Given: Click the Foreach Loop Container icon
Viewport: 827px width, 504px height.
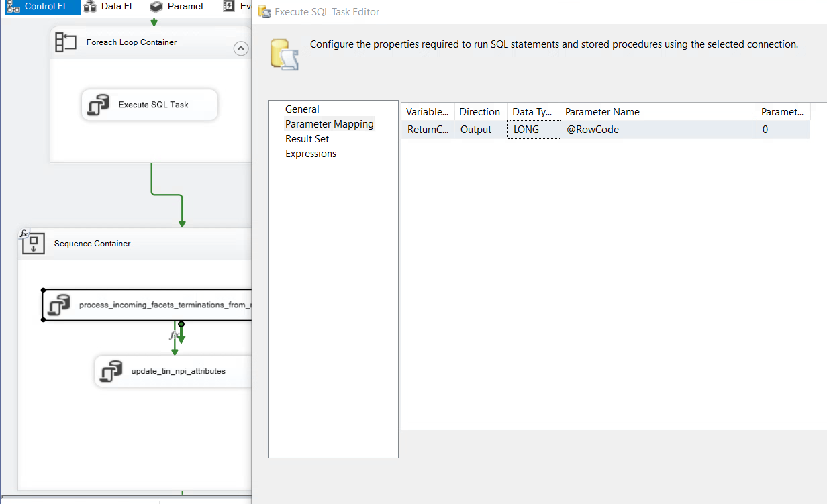Looking at the screenshot, I should tap(66, 42).
